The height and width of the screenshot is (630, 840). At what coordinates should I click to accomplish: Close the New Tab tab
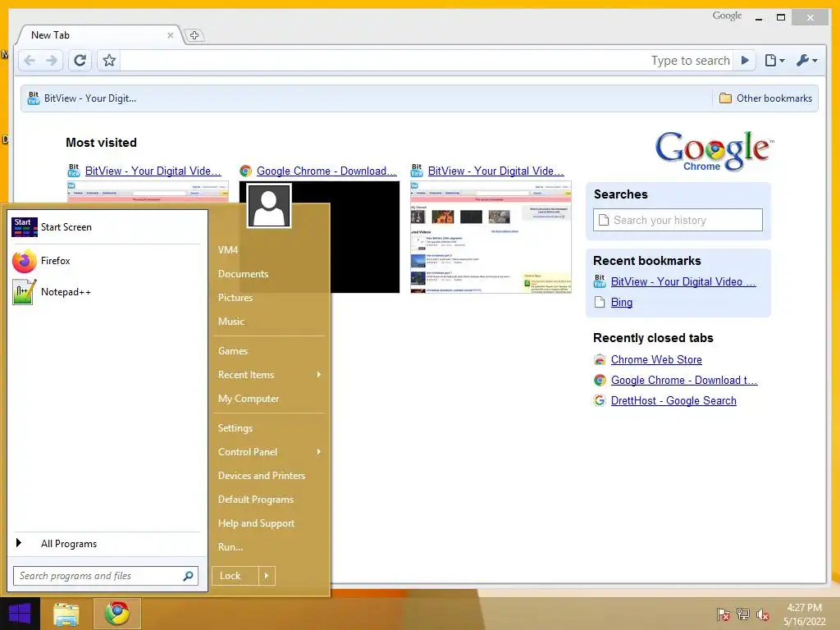(171, 35)
